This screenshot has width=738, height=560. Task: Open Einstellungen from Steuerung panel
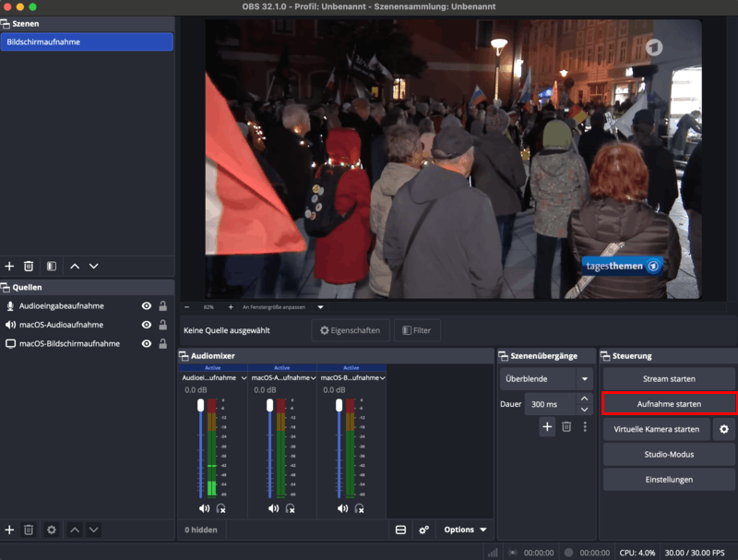click(x=669, y=480)
